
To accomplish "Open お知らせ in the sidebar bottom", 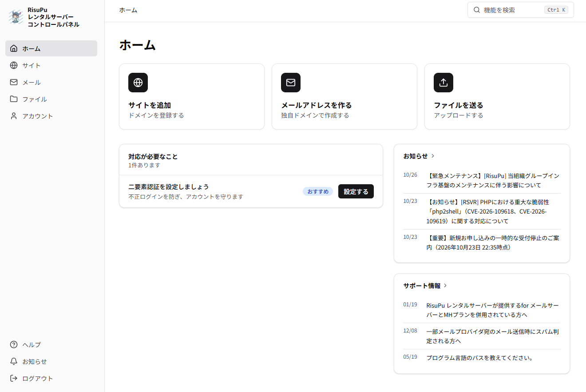I will [x=51, y=361].
